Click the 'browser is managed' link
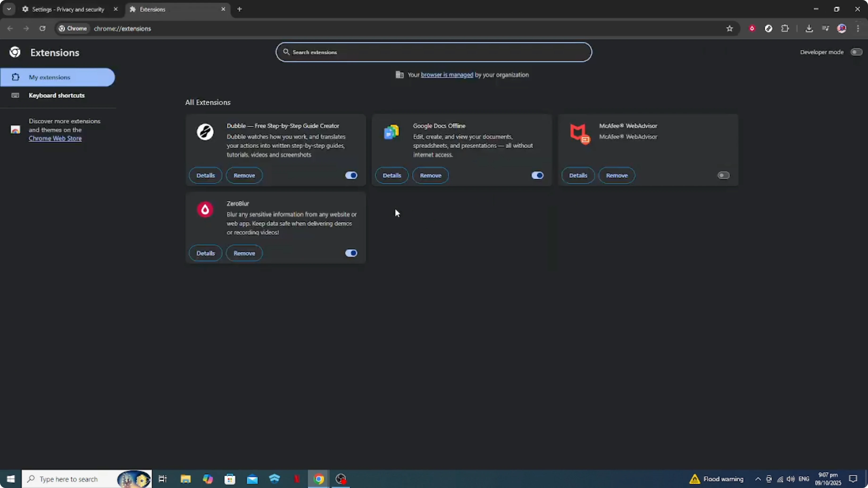This screenshot has height=488, width=868. tap(447, 75)
